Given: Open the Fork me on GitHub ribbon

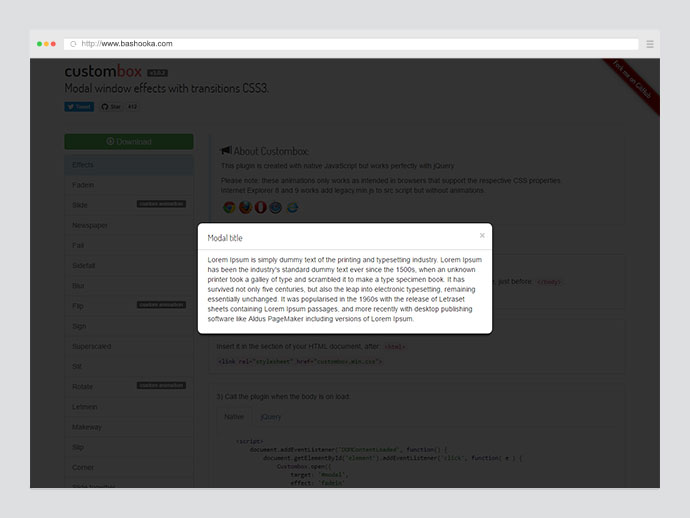Looking at the screenshot, I should pyautogui.click(x=632, y=85).
